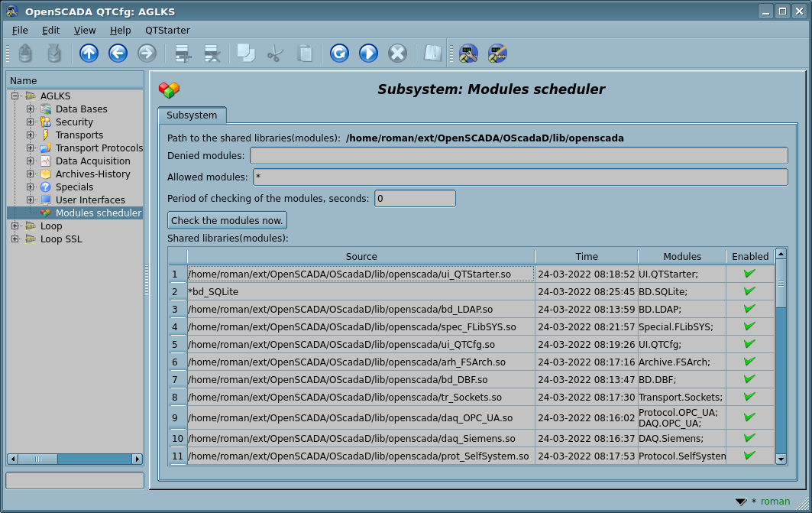
Task: Click the Start/Play round toolbar icon
Action: pos(368,53)
